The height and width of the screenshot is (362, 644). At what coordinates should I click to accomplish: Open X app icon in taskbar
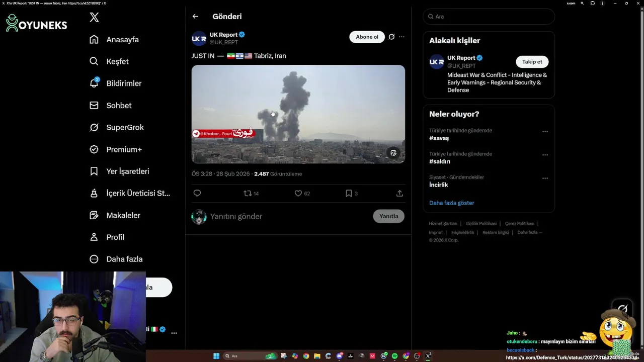tap(428, 356)
